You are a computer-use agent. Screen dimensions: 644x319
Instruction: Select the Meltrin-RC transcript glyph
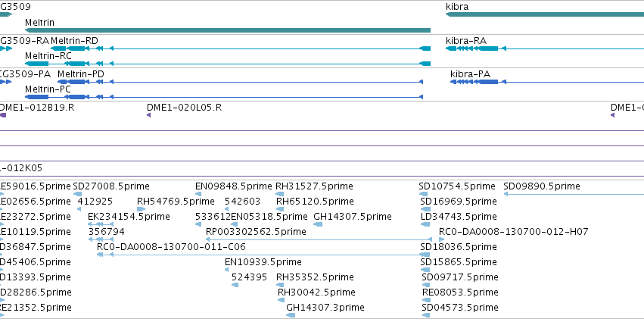[x=228, y=64]
